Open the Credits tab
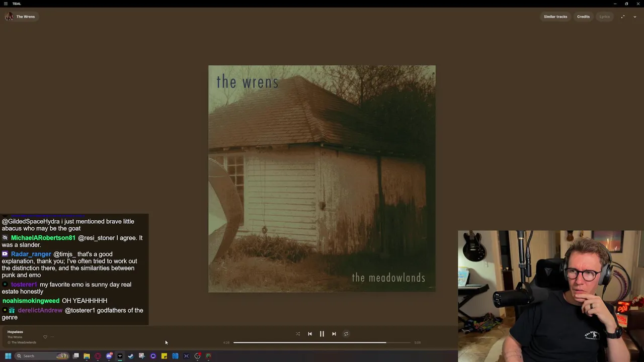The height and width of the screenshot is (362, 644). pyautogui.click(x=584, y=17)
